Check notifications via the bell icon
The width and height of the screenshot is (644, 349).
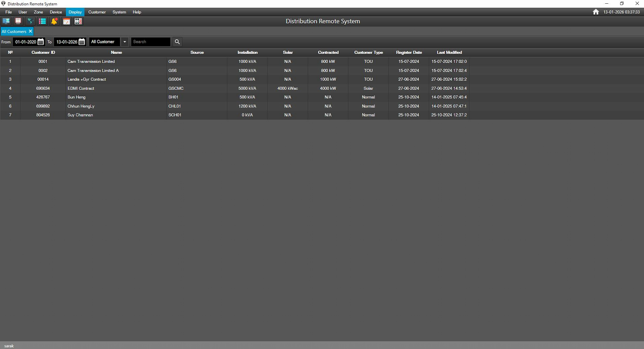coord(54,21)
